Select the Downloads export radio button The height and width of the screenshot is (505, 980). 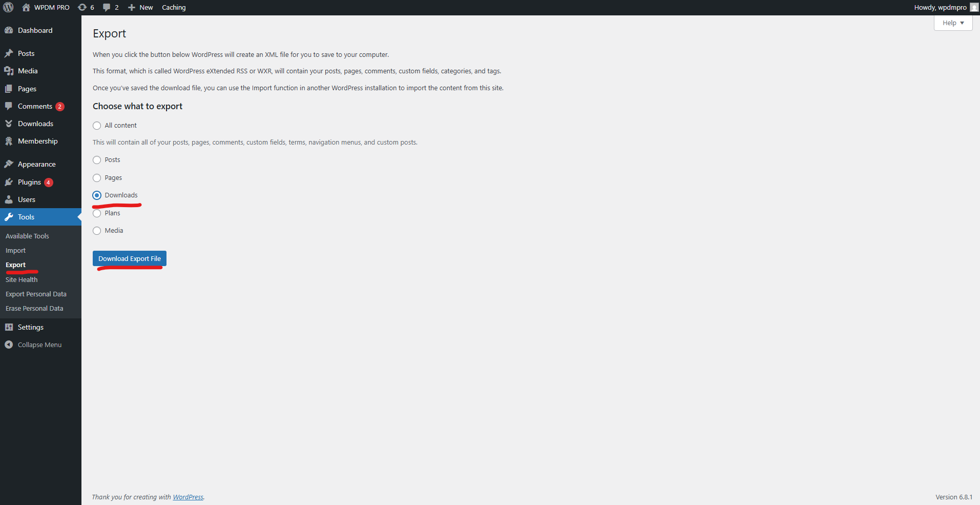pyautogui.click(x=97, y=195)
